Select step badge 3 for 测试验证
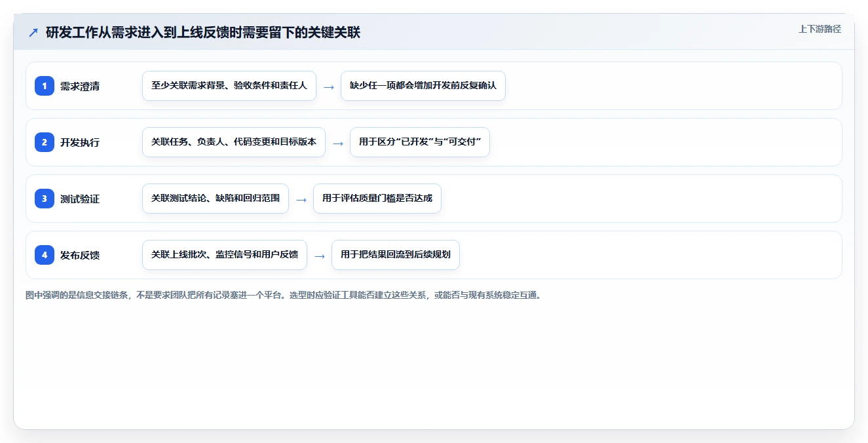 coord(45,199)
